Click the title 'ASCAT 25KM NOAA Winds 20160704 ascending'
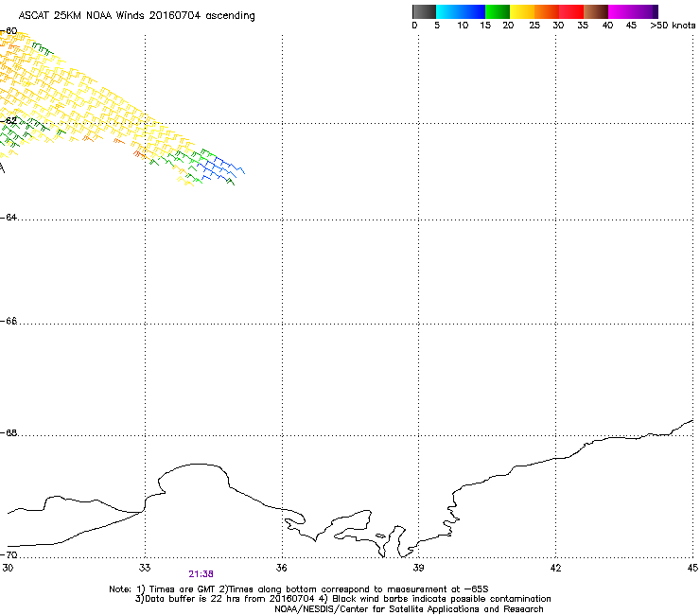700x615 pixels. (x=136, y=16)
